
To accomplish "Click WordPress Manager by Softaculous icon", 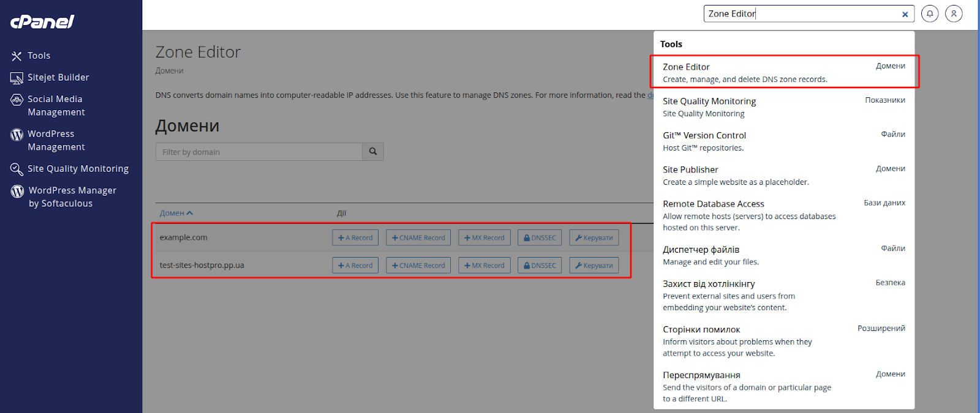I will tap(17, 192).
